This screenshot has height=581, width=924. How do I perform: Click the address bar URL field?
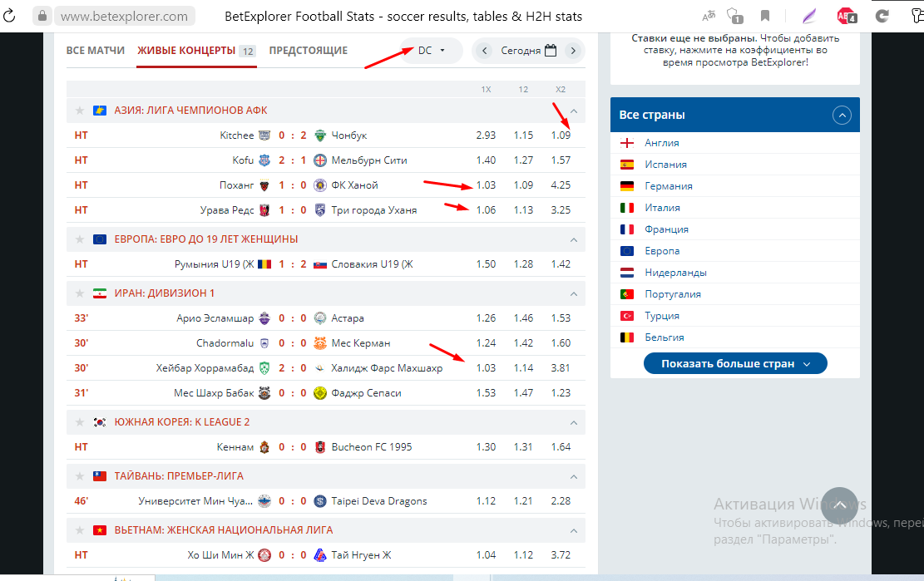point(125,16)
